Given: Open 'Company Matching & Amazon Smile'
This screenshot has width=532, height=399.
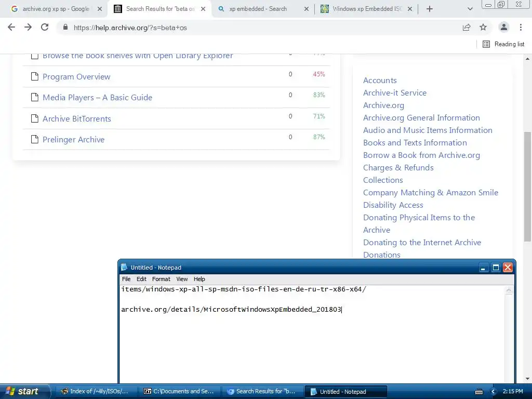Looking at the screenshot, I should [x=431, y=192].
